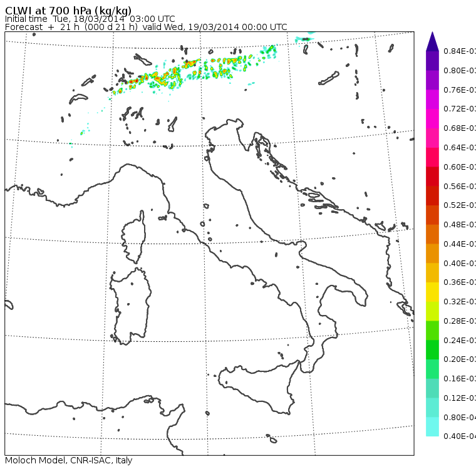This screenshot has height=469, width=476.
Task: Click the Sicily island outline on the map
Action: [x=258, y=388]
